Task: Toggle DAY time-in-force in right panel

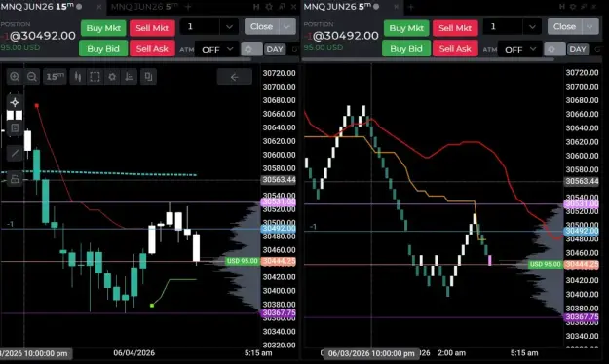Action: tap(578, 49)
